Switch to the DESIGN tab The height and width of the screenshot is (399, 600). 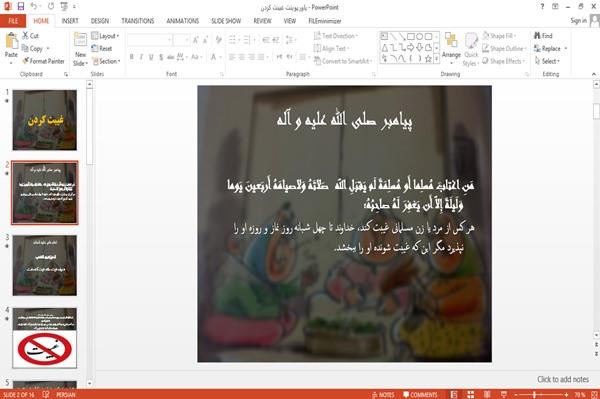(x=99, y=21)
